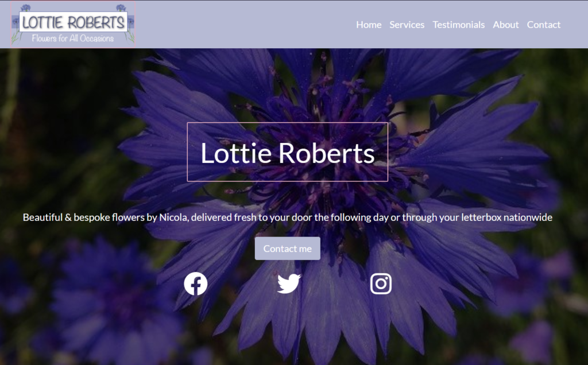Open the About nav link
588x365 pixels.
point(505,25)
